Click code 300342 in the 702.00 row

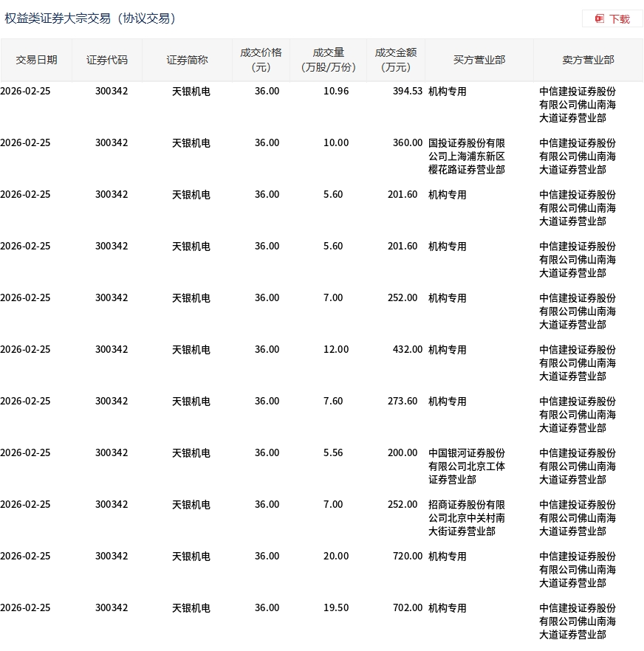pyautogui.click(x=112, y=608)
